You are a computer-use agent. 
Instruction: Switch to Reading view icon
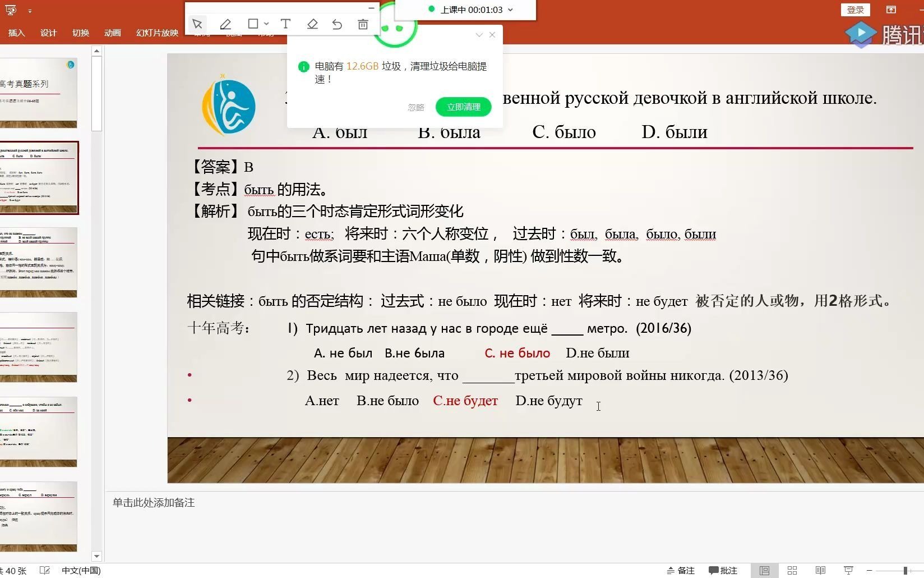point(820,571)
